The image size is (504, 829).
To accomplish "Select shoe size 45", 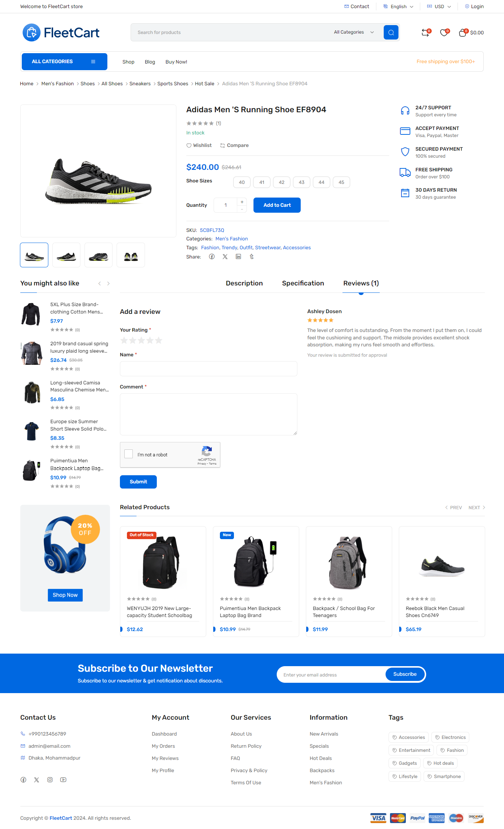I will pyautogui.click(x=341, y=182).
